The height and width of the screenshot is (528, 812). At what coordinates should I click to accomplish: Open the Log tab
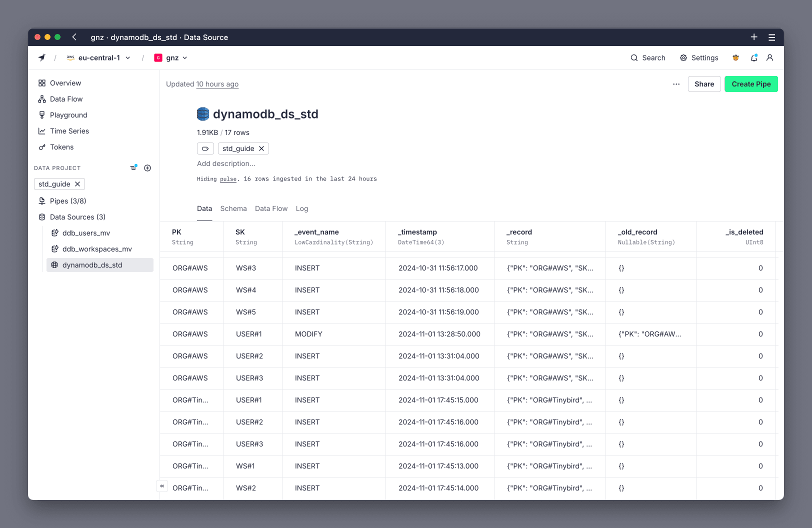(x=302, y=208)
